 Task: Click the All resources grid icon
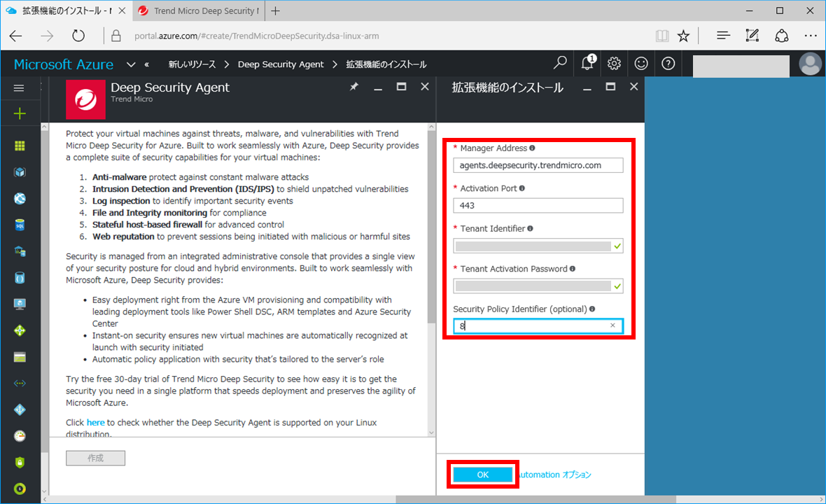click(20, 145)
